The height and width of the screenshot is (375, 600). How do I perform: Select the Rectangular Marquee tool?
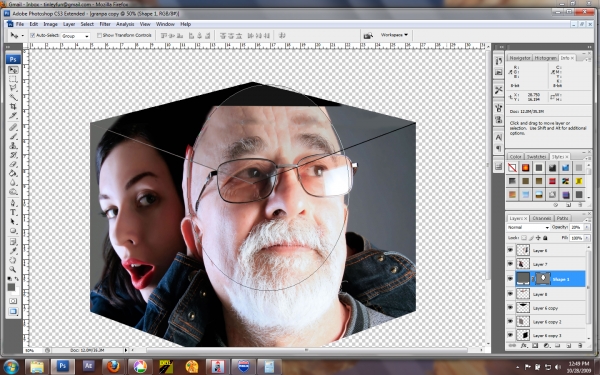point(13,79)
